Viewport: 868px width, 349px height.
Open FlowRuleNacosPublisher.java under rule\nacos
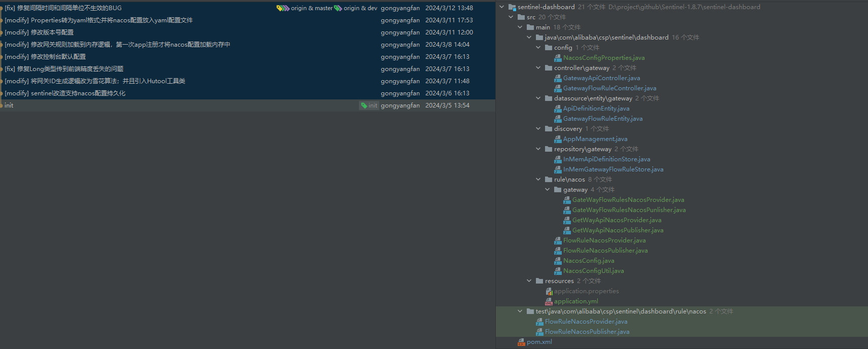(x=605, y=251)
